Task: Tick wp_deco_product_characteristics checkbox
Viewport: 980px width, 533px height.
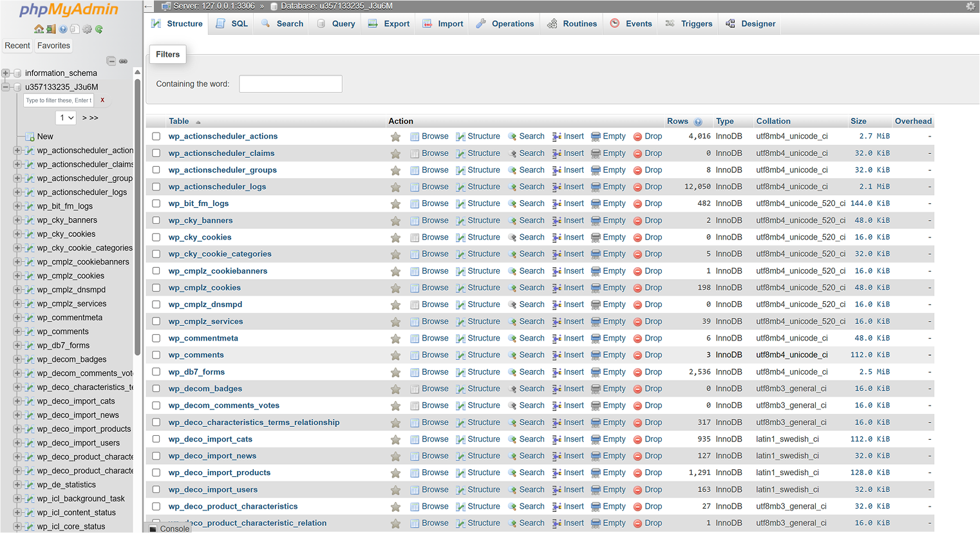Action: [x=156, y=507]
